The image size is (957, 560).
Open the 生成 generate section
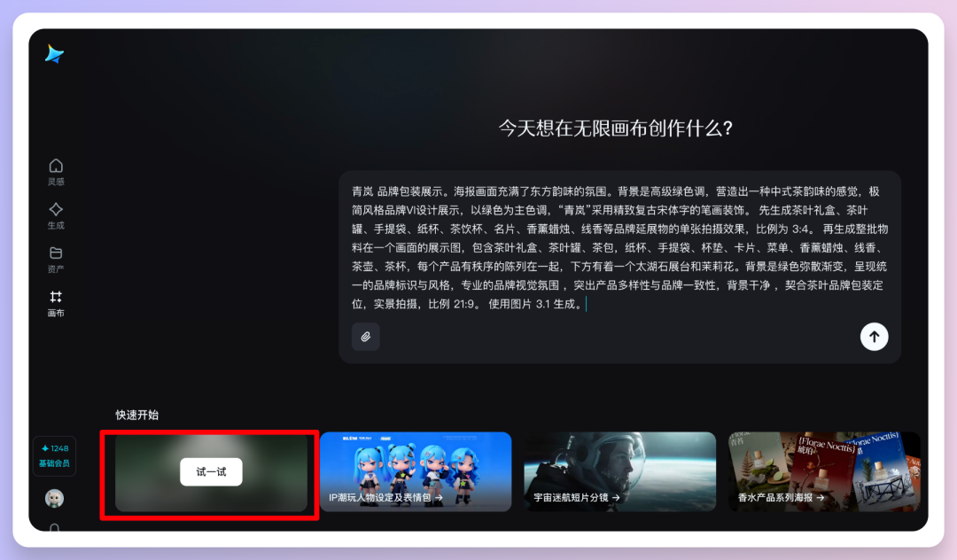click(x=56, y=216)
